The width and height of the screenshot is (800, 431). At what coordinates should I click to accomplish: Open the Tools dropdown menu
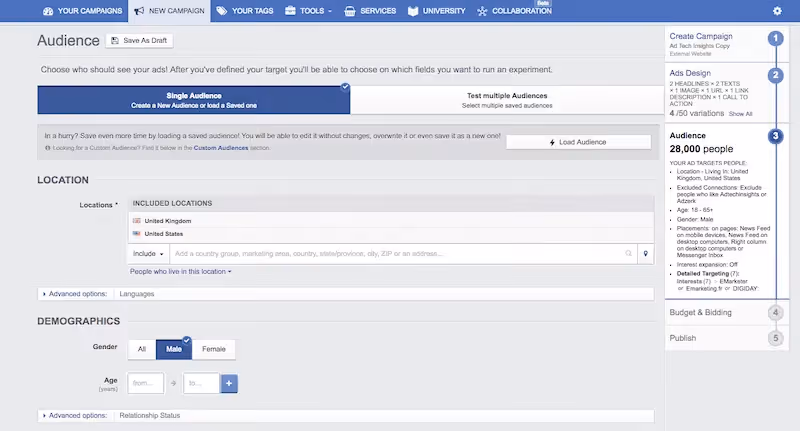pyautogui.click(x=308, y=11)
